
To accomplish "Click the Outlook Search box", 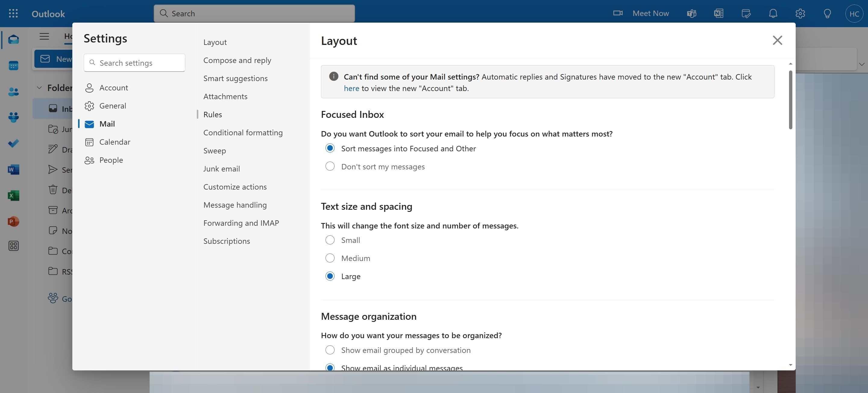I will [x=254, y=14].
